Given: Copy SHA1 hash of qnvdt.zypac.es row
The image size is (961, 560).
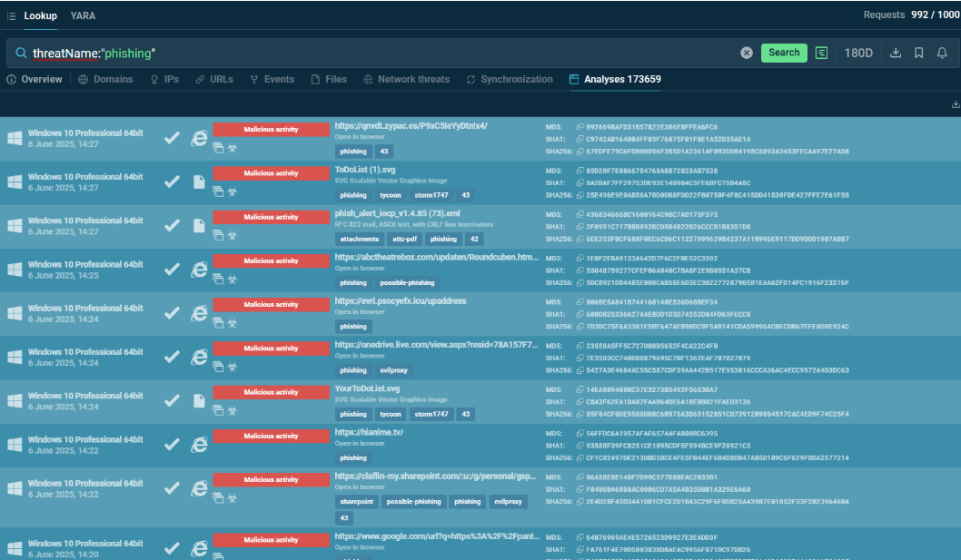Looking at the screenshot, I should pyautogui.click(x=580, y=140).
